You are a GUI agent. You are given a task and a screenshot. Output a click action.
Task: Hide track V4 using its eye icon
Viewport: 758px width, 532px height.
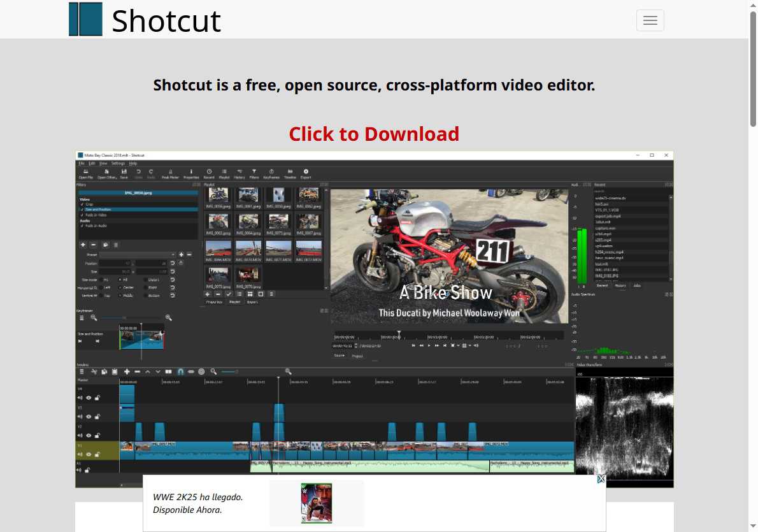pos(89,398)
